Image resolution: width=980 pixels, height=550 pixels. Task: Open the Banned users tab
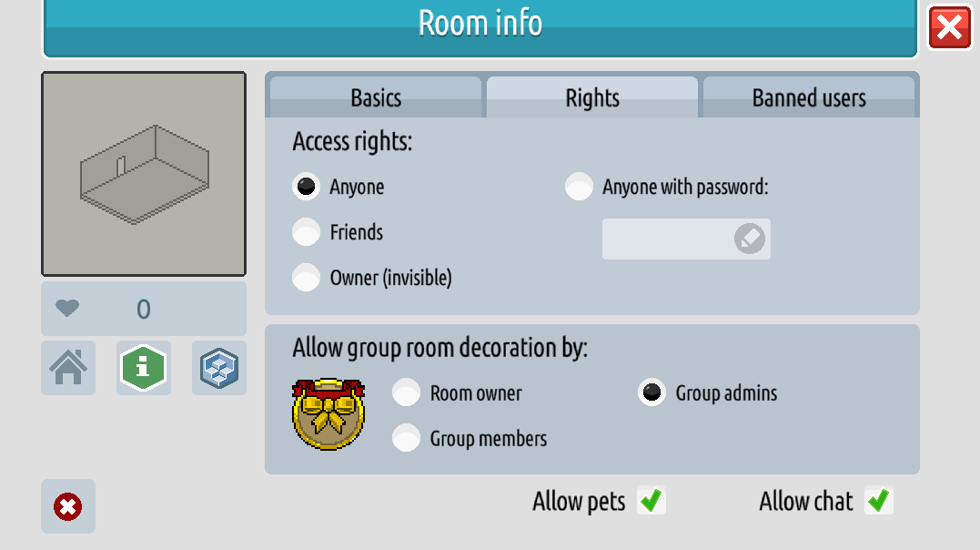(x=809, y=98)
